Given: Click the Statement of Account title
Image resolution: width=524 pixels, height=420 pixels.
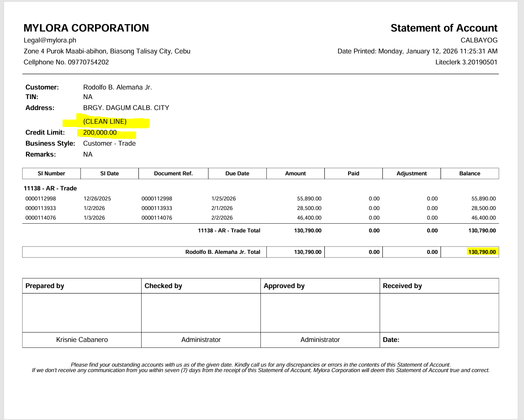Looking at the screenshot, I should (444, 28).
